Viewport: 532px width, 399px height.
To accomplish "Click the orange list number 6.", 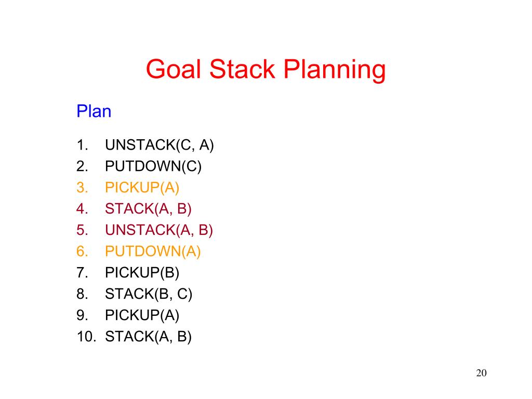I will click(x=82, y=252).
